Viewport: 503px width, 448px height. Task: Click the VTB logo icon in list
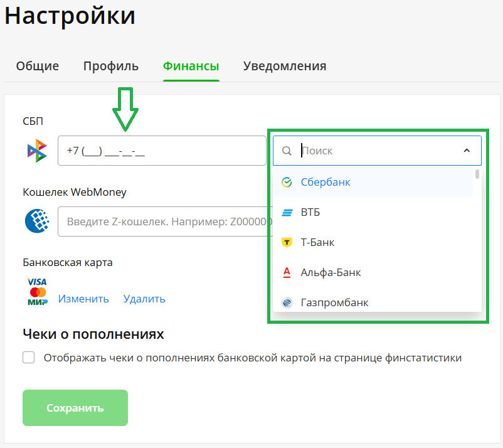click(x=287, y=213)
